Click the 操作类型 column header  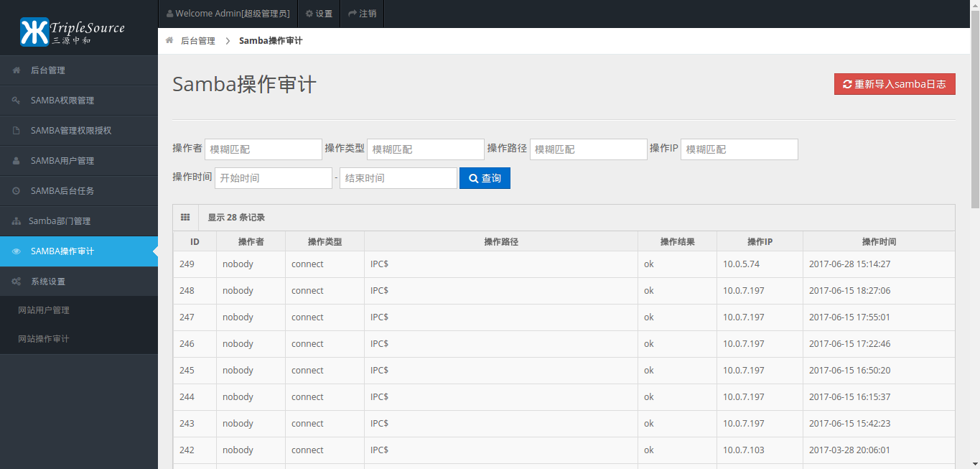tap(325, 242)
